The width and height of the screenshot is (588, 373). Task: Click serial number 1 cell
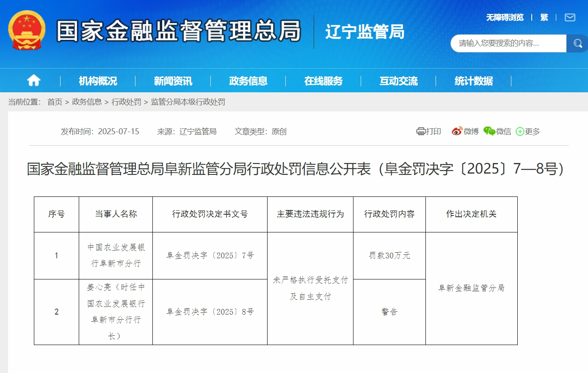coord(56,256)
